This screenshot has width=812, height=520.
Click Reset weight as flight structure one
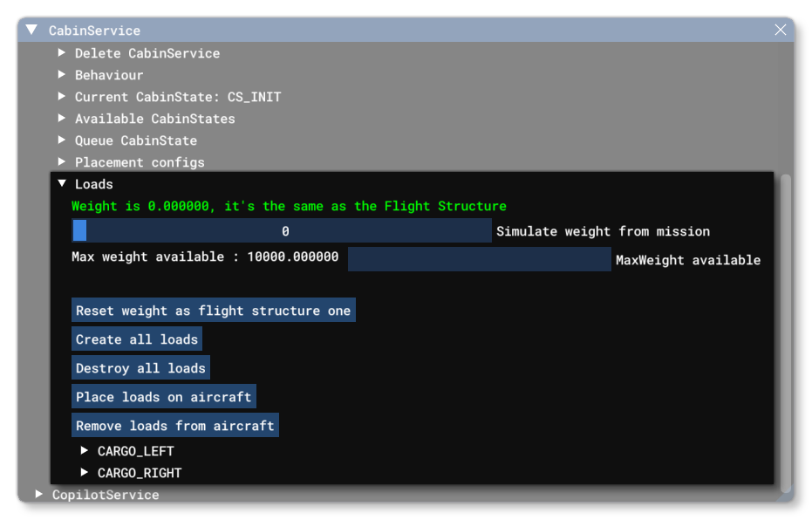(213, 310)
